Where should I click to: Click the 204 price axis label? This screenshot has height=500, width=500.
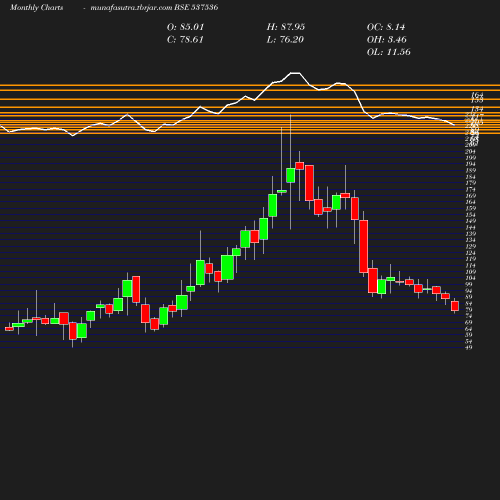(470, 151)
